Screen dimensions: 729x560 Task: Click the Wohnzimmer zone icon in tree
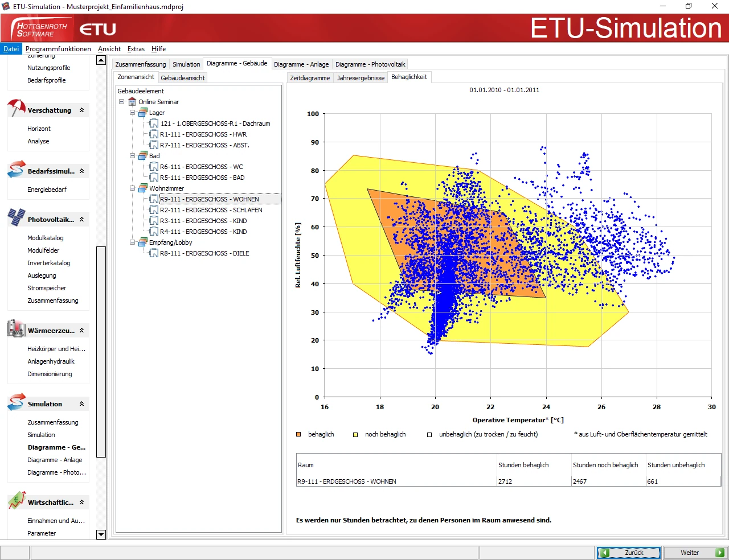tap(143, 188)
